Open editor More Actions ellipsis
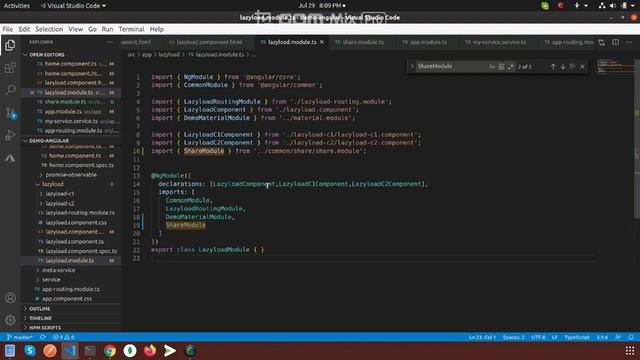The image size is (640, 360). point(629,42)
